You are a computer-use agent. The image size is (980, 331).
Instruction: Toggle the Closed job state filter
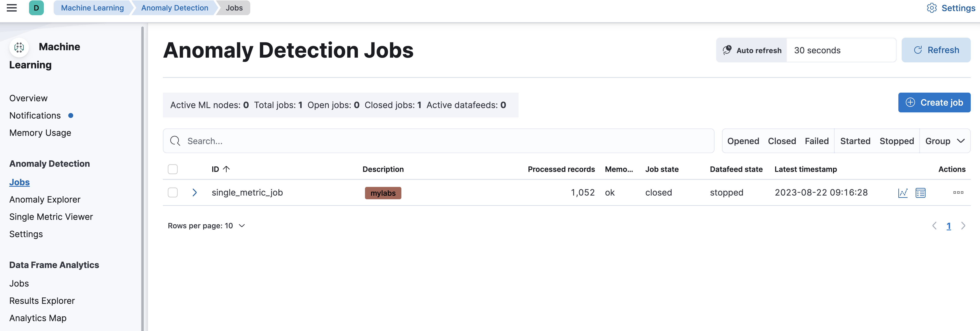[781, 141]
